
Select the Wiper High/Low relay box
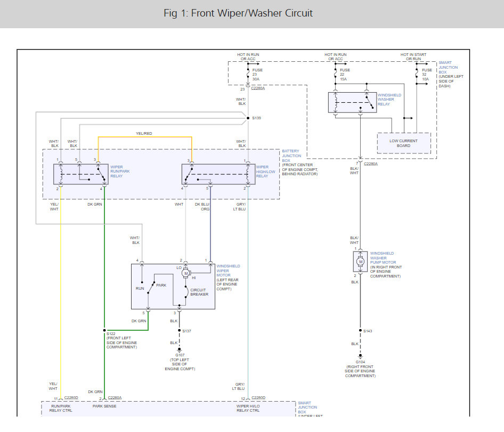(218, 174)
